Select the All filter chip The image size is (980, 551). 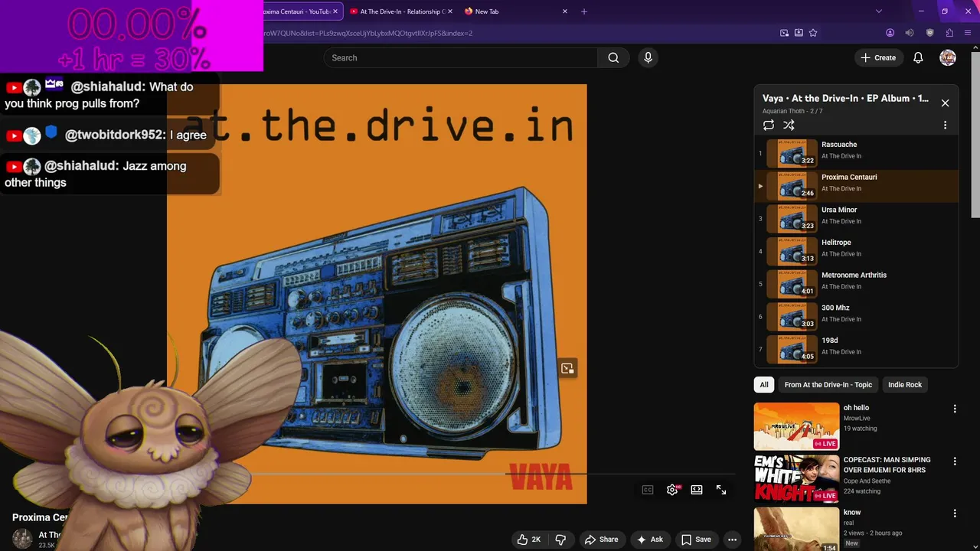click(x=764, y=385)
